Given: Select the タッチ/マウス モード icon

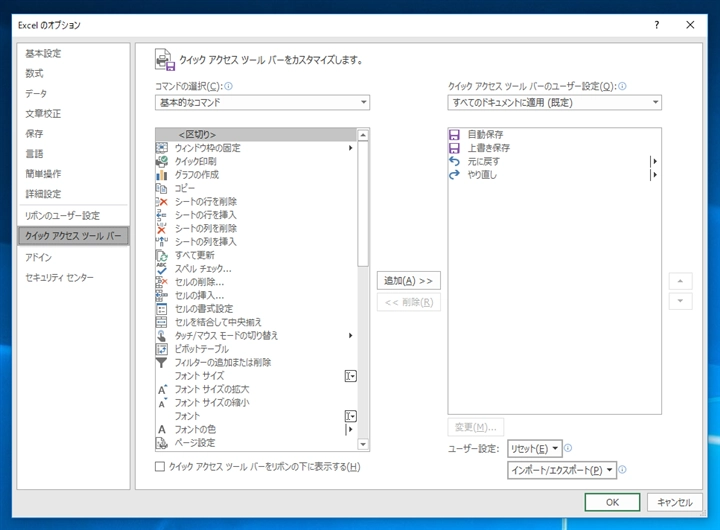Looking at the screenshot, I should pyautogui.click(x=162, y=336).
